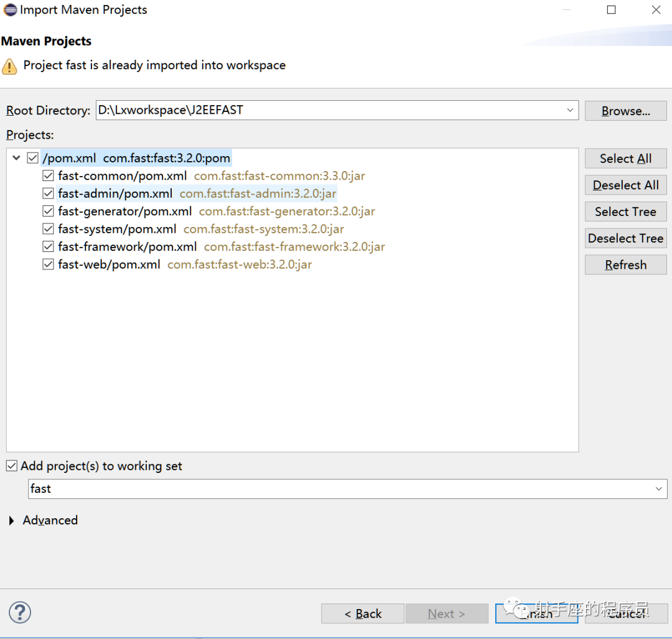Expand the Advanced section
This screenshot has width=672, height=639.
click(12, 521)
